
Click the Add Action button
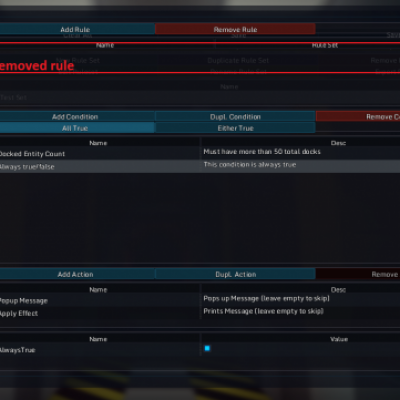tap(77, 274)
